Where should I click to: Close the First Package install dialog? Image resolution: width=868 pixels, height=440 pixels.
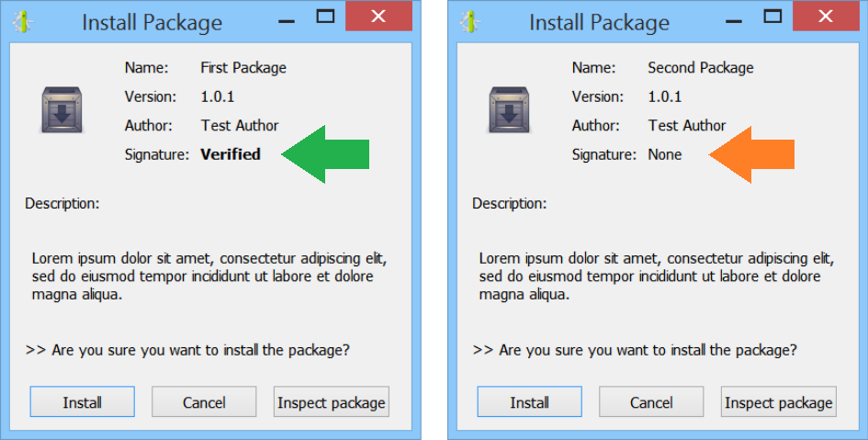378,16
